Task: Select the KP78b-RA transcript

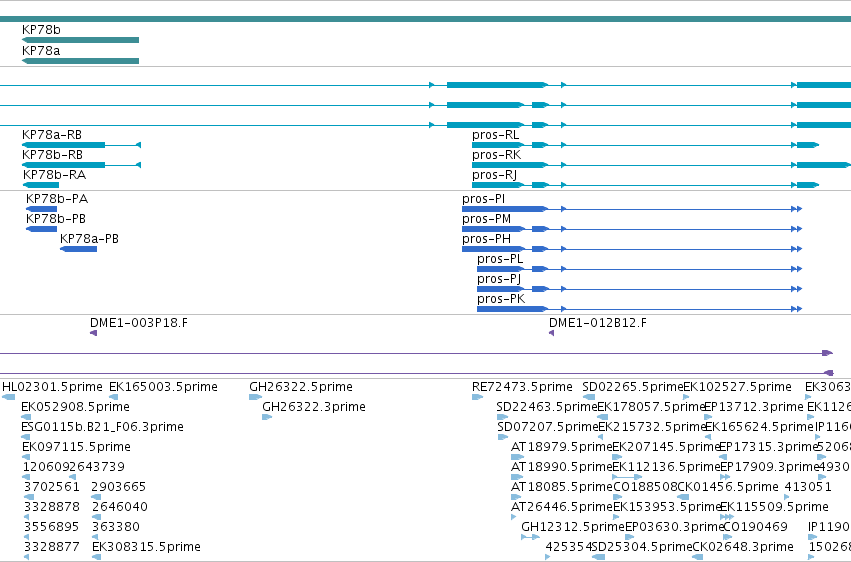Action: click(41, 185)
